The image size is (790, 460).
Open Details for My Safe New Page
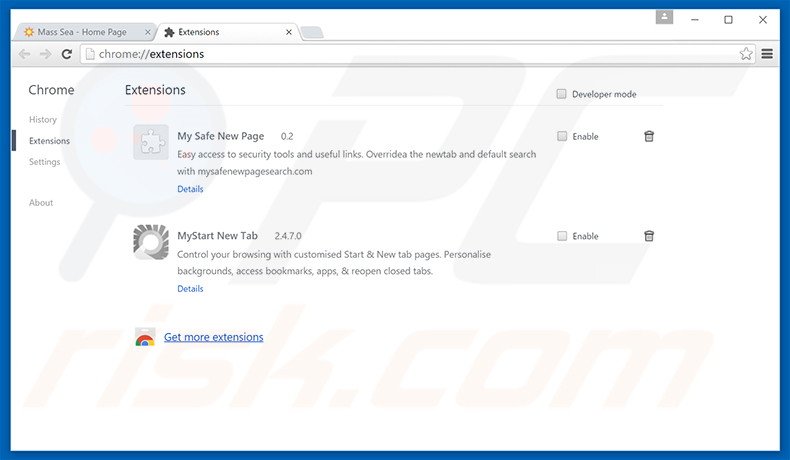pos(190,189)
